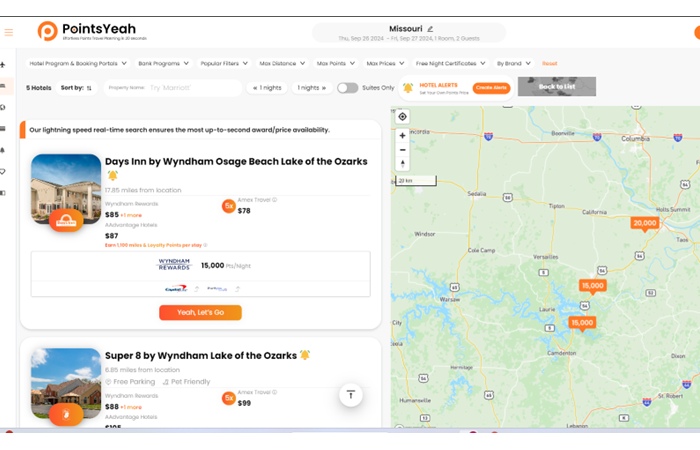The image size is (700, 450).
Task: Click the Days Inn brand badge
Action: [x=66, y=221]
